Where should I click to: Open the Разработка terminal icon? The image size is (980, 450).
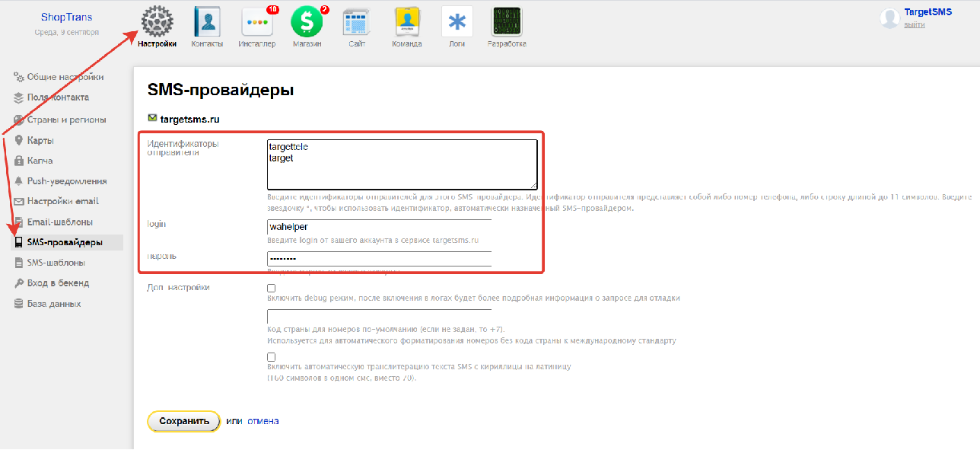click(507, 22)
